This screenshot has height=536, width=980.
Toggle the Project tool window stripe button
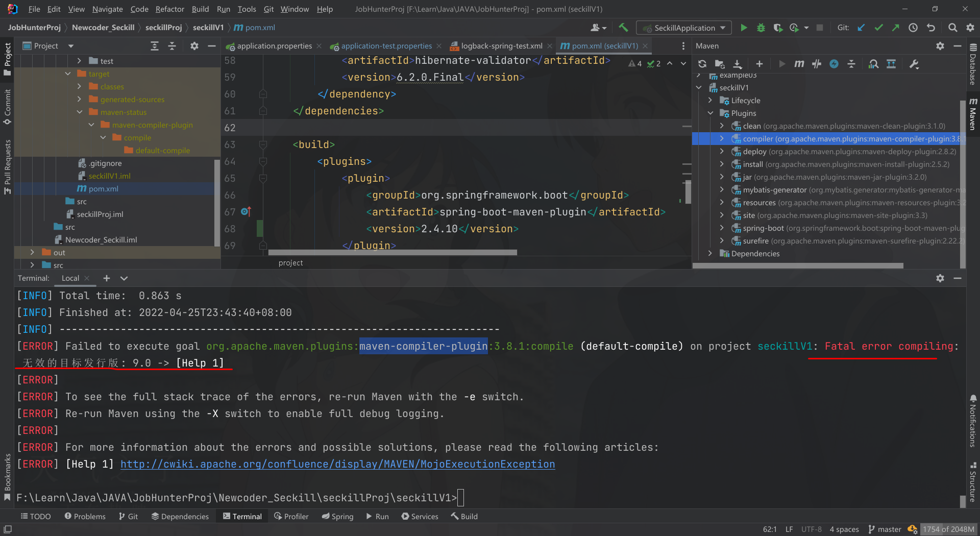click(7, 59)
